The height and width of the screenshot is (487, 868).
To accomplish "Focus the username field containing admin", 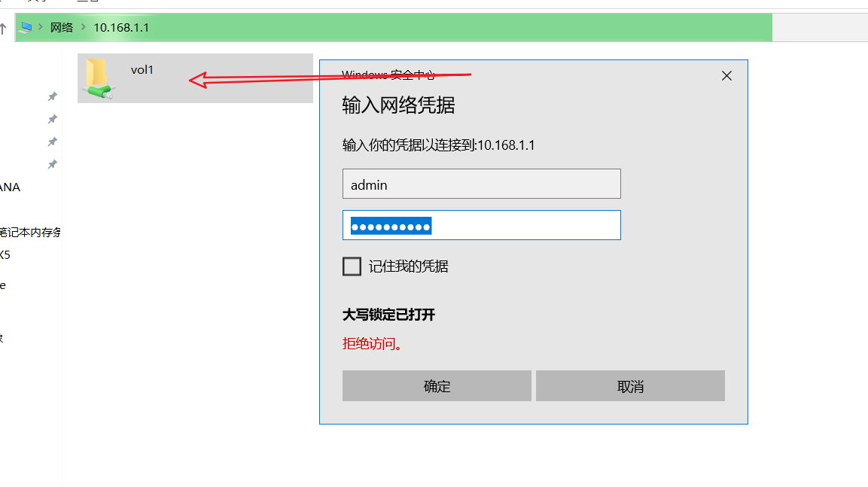I will point(482,184).
